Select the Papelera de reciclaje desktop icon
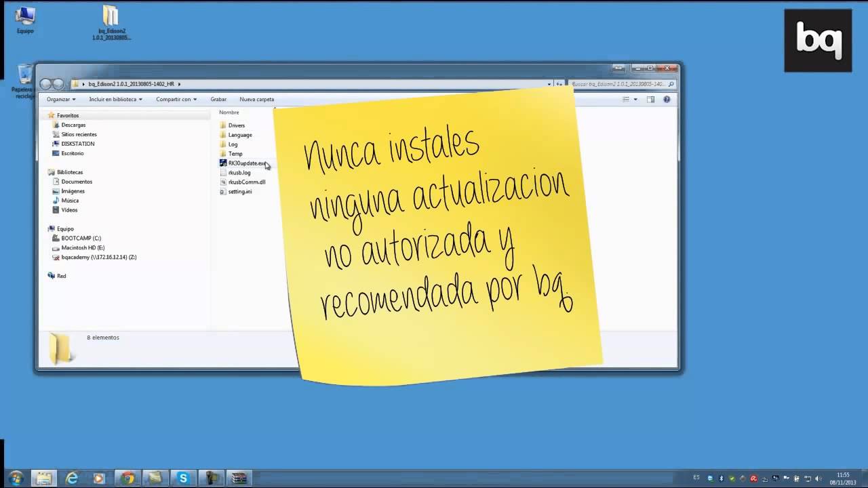 [x=24, y=81]
